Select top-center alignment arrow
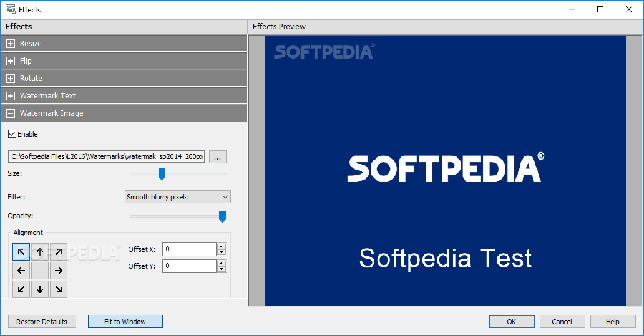The height and width of the screenshot is (336, 644). tap(40, 252)
